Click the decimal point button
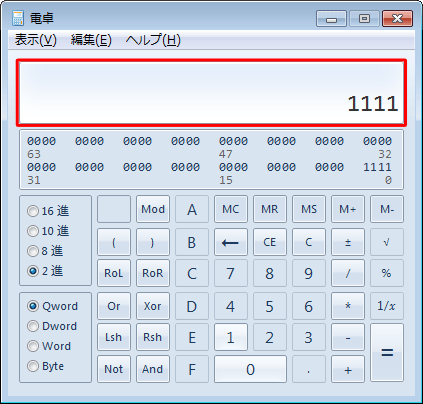This screenshot has height=404, width=423. click(309, 369)
